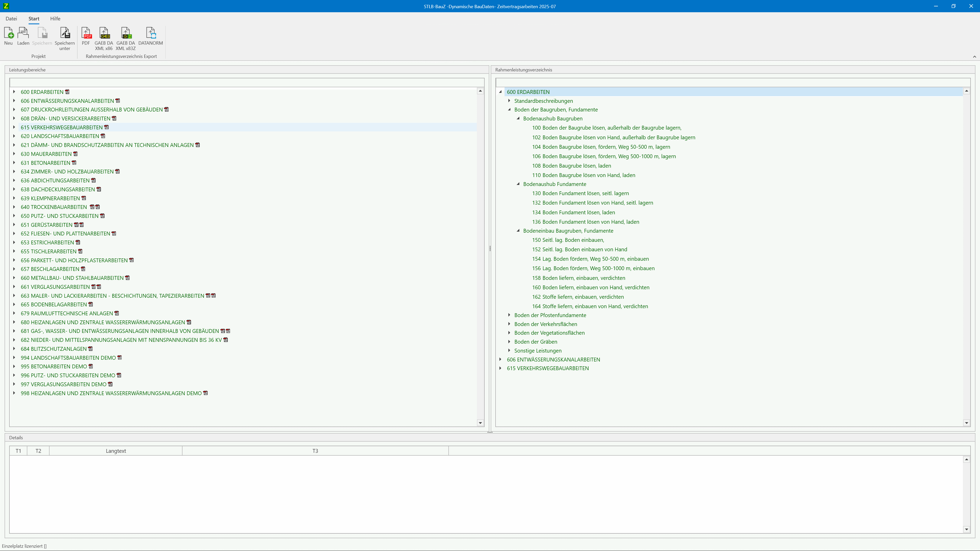Collapse Bodenaushub Fundamente node
Screen dimensions: 980x551
pos(518,184)
